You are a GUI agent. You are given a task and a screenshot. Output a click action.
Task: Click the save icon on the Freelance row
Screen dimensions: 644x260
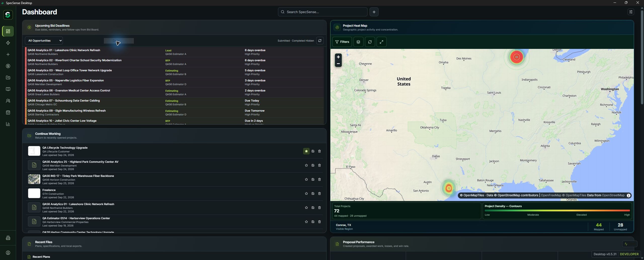(313, 193)
